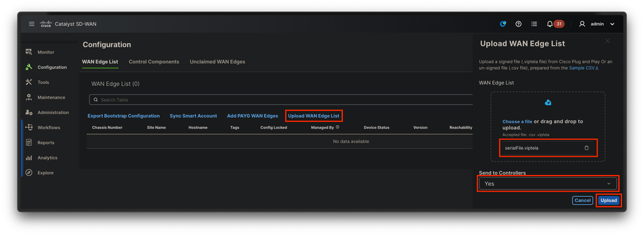Open the hamburger navigation menu
Image resolution: width=644 pixels, height=235 pixels.
32,24
